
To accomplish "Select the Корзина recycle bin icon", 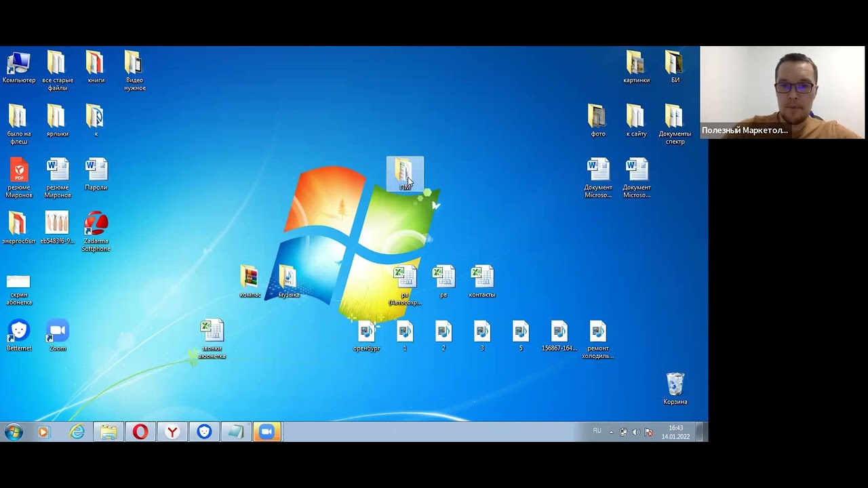I will click(675, 385).
